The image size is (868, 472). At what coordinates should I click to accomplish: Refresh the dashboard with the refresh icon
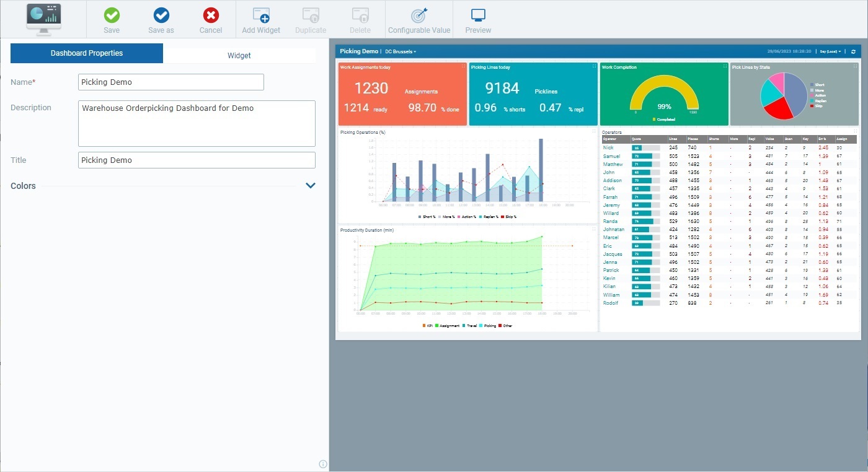tap(854, 51)
